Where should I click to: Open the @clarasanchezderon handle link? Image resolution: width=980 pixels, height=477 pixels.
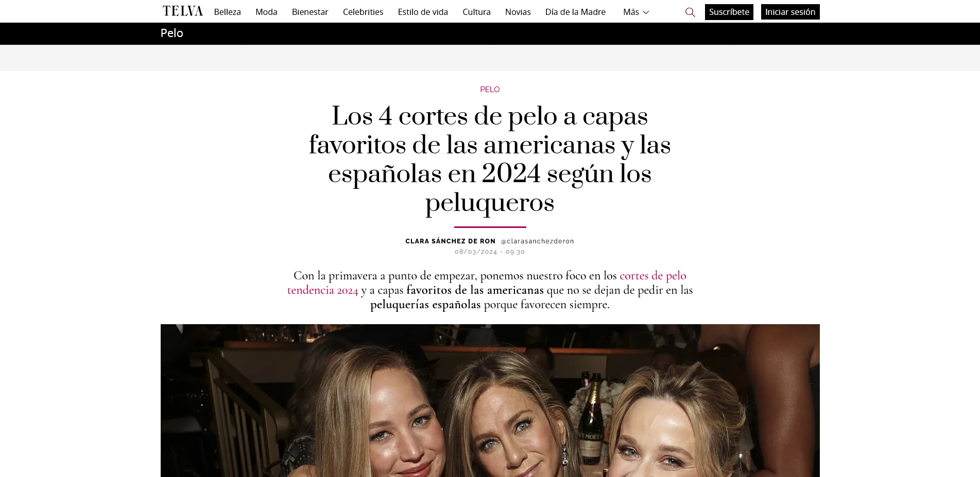coord(537,241)
